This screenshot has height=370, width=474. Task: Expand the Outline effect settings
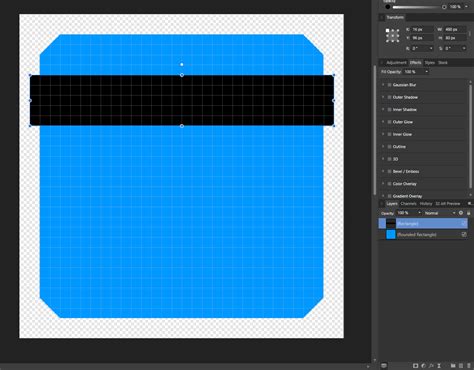383,147
